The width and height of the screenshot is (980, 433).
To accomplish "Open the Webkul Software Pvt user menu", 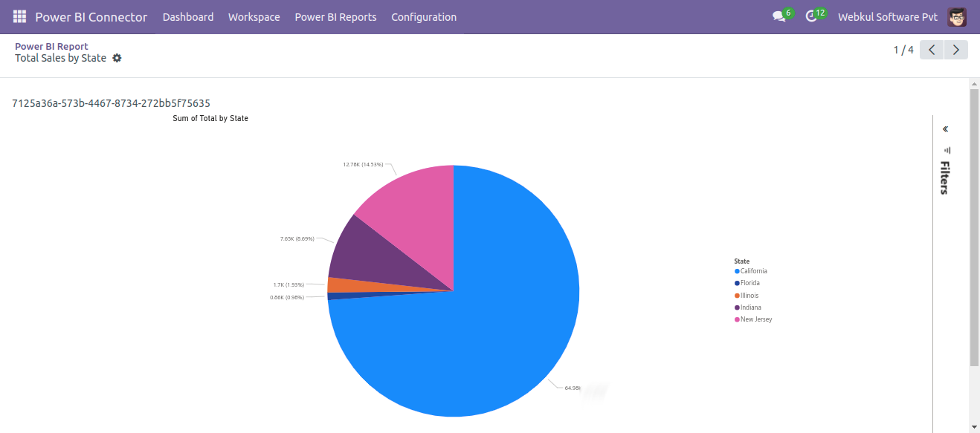I will [x=887, y=16].
